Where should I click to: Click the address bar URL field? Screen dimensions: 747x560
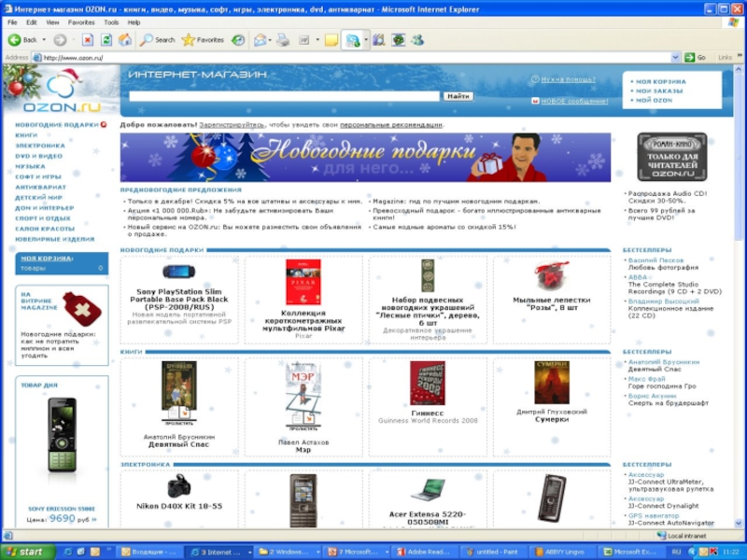(353, 58)
